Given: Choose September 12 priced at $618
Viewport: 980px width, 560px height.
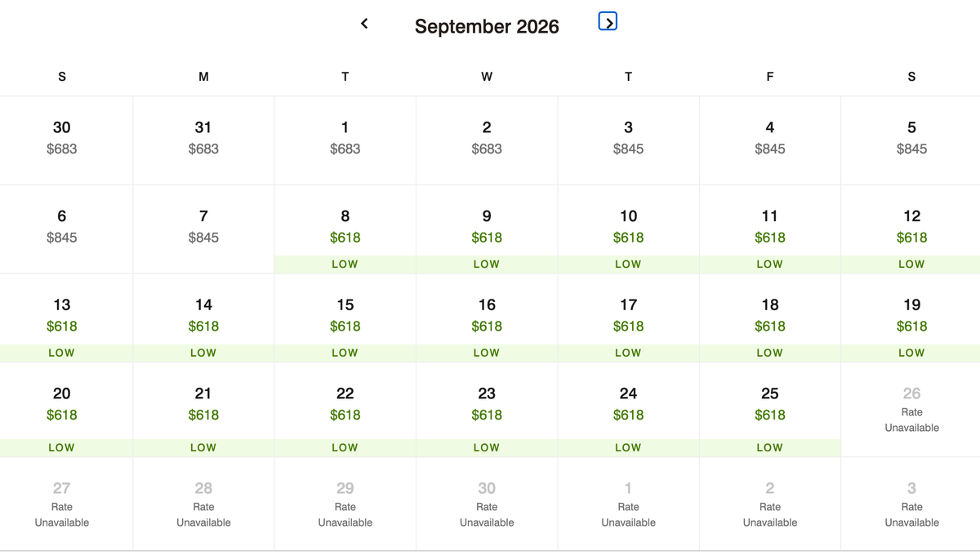Looking at the screenshot, I should [911, 228].
